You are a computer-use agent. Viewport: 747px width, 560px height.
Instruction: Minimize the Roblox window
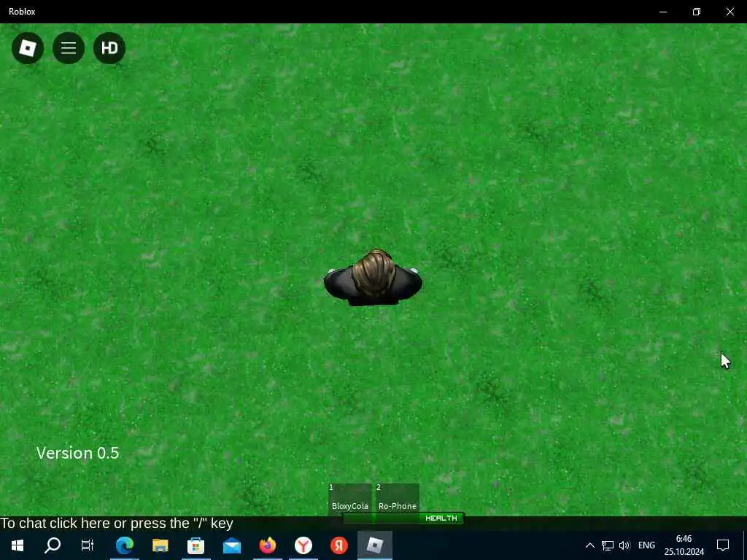tap(663, 12)
